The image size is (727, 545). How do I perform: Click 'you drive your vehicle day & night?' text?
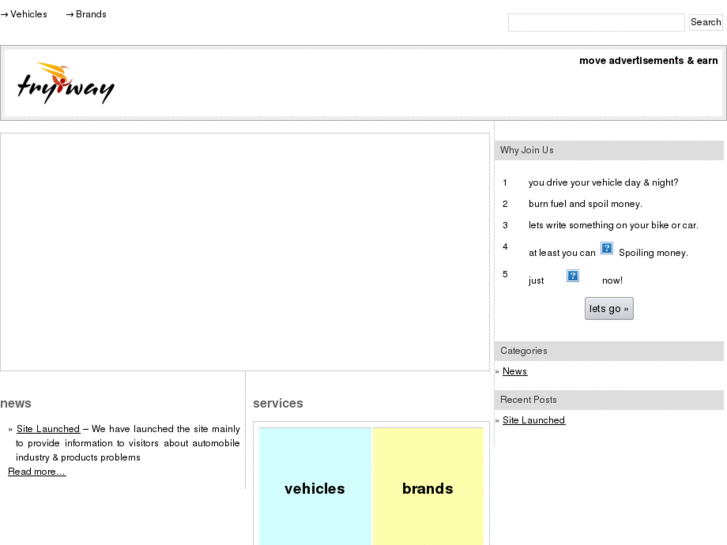pos(603,183)
